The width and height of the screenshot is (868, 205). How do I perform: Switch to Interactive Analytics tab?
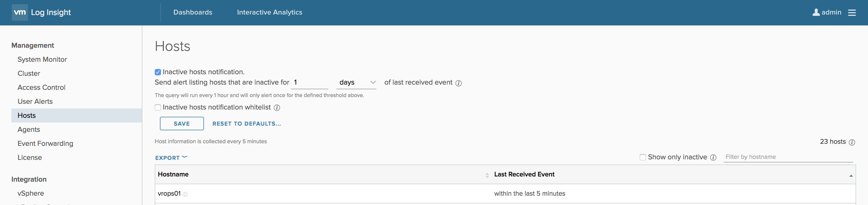(x=270, y=12)
